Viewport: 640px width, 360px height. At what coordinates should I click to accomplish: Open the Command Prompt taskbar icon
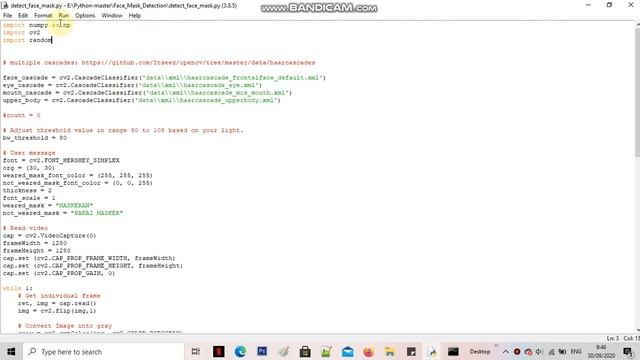coord(453,351)
